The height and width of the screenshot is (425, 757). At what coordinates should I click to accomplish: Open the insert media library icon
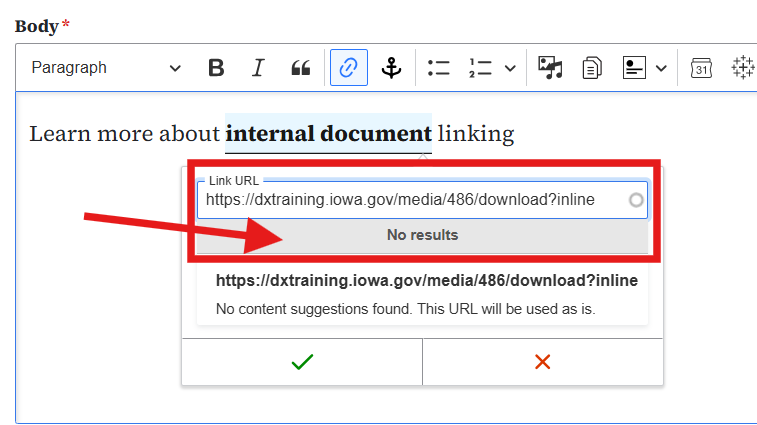[550, 68]
